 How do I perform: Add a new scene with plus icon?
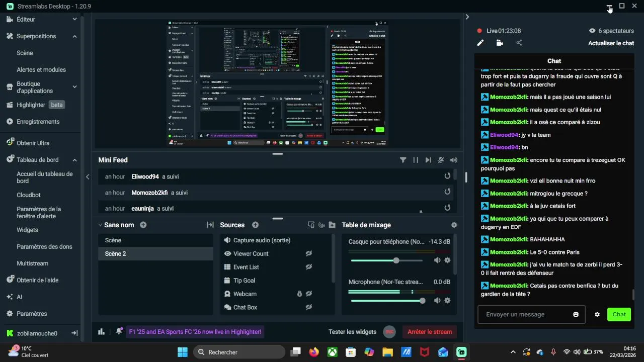143,225
